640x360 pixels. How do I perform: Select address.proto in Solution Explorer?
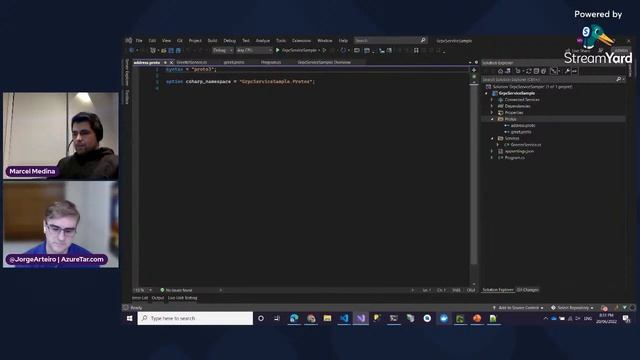[x=523, y=125]
